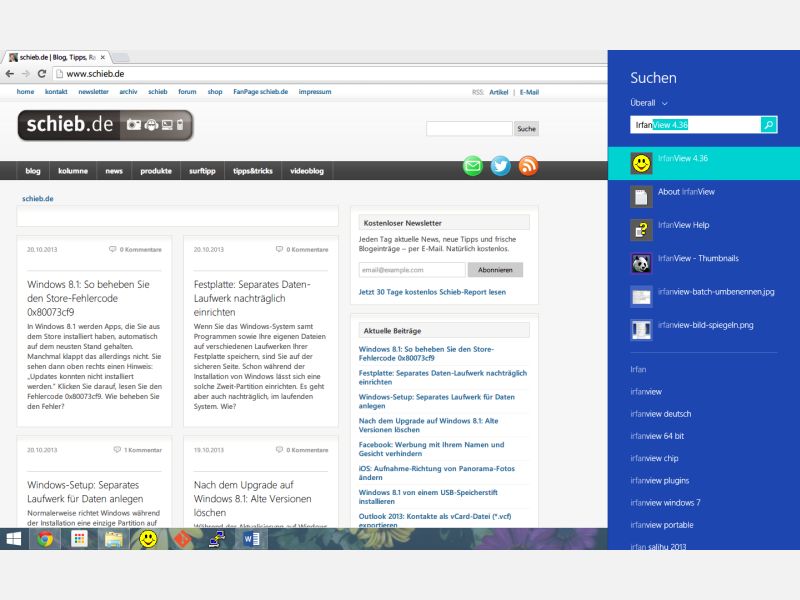
Task: Click the green e-mail round icon
Action: tap(472, 166)
